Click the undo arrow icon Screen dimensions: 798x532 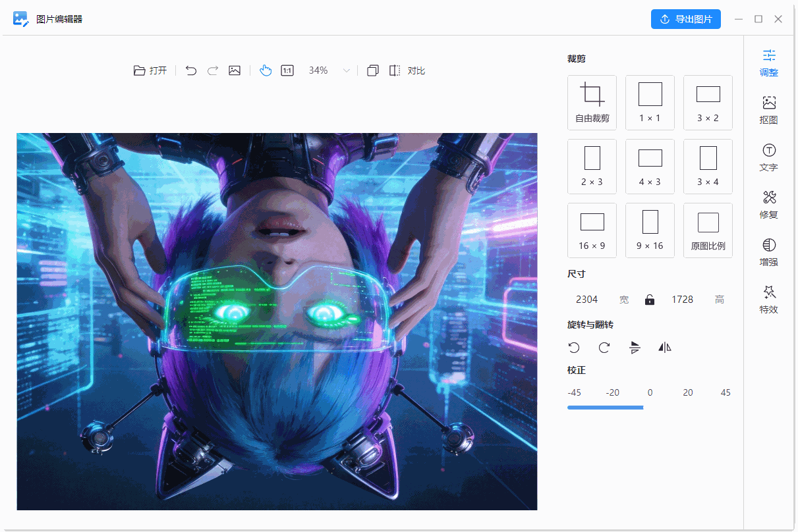191,70
